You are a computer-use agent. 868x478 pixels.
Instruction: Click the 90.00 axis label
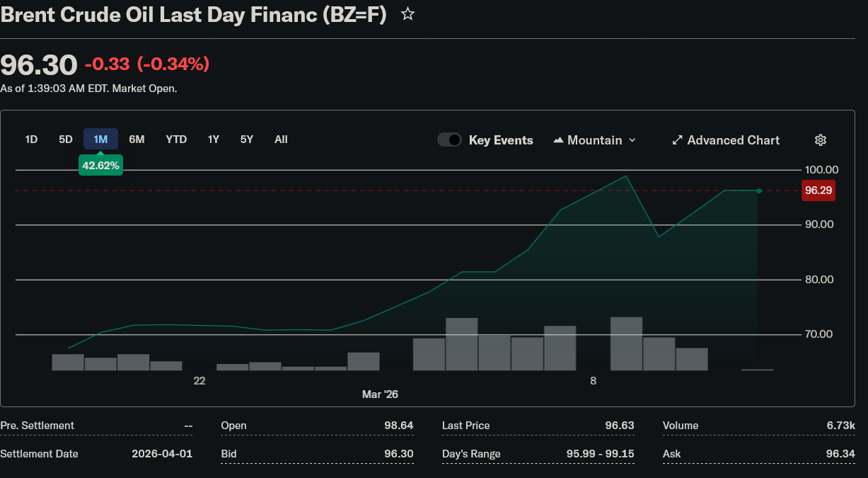(819, 224)
